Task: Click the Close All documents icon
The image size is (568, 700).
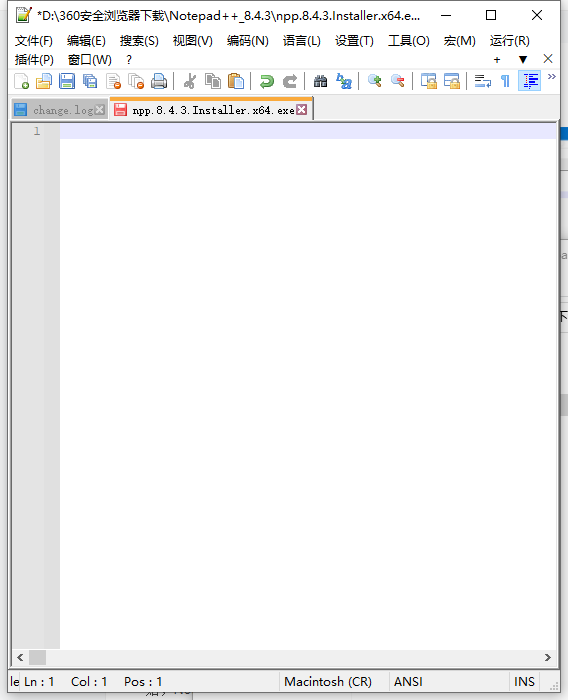Action: pyautogui.click(x=136, y=81)
